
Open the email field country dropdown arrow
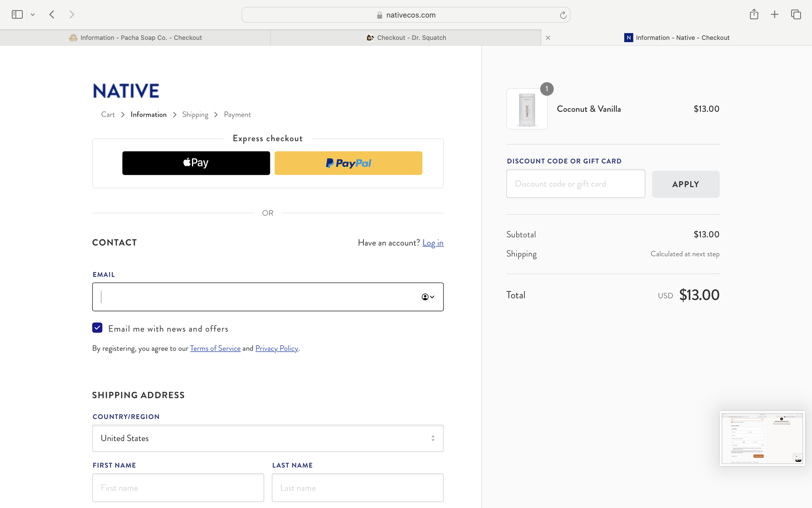tap(432, 297)
